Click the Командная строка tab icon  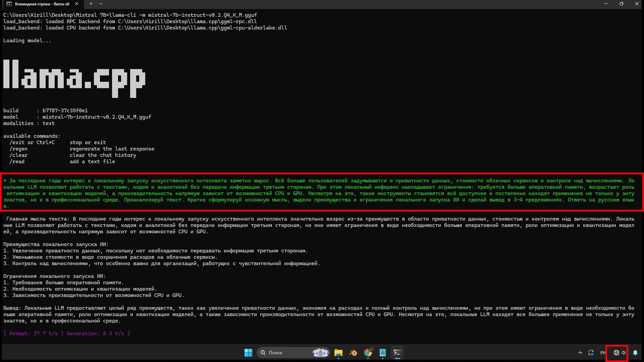point(9,4)
